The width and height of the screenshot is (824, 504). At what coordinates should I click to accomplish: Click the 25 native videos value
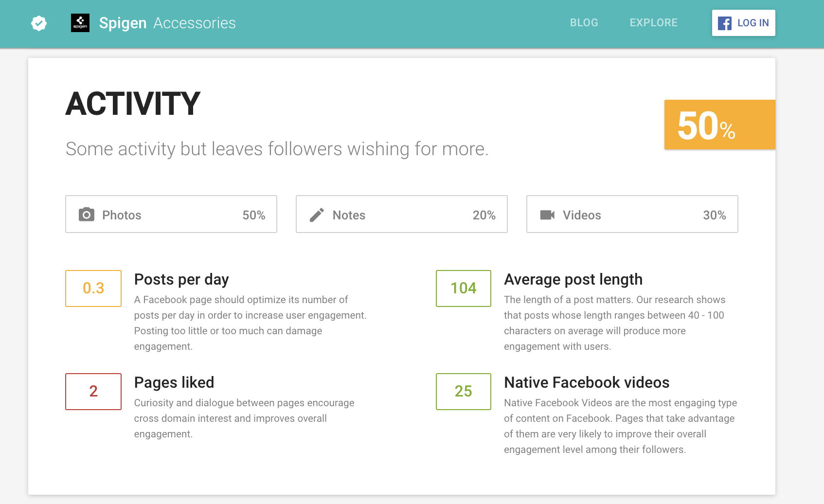point(464,392)
